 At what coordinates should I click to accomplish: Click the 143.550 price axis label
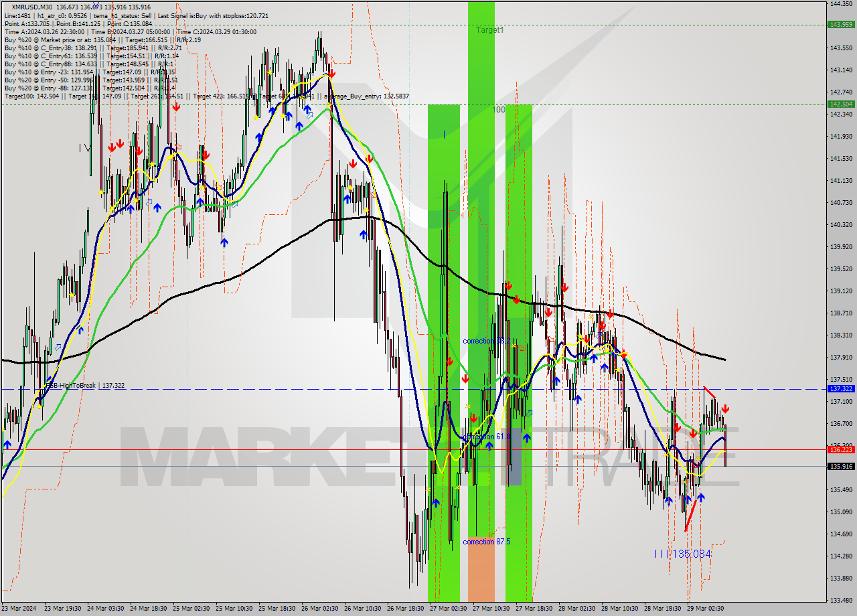coord(841,48)
